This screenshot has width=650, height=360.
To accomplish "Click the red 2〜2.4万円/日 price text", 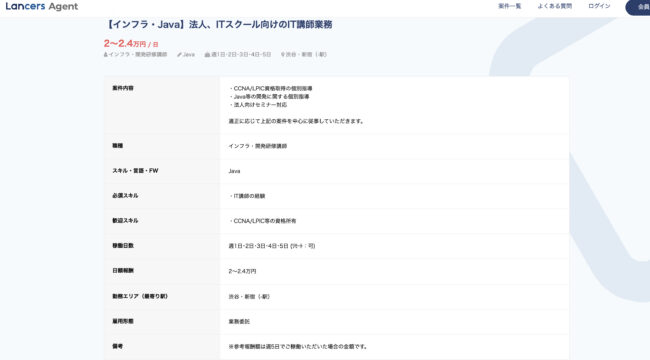I will coord(131,44).
